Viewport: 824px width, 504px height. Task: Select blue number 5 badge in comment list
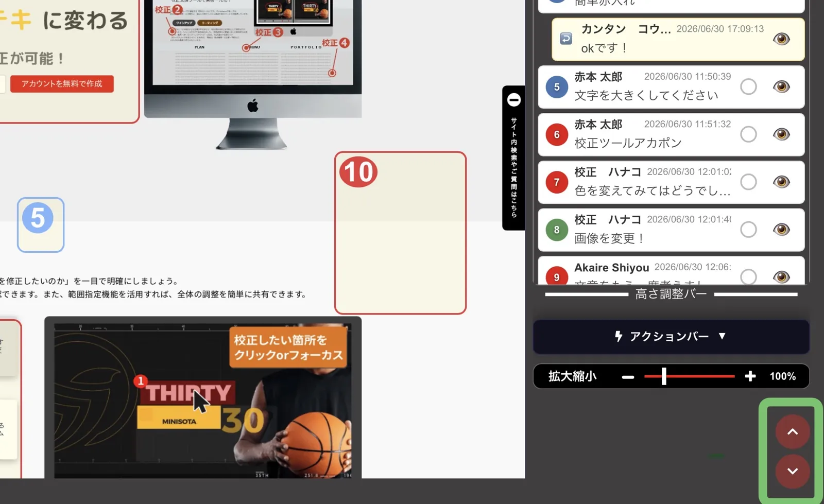coord(557,87)
